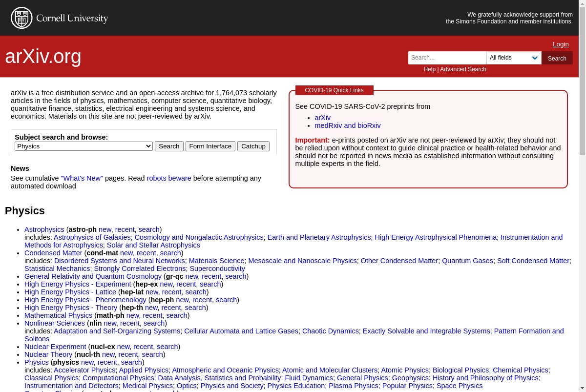Open Fluid Dynamics link
Viewport: 586px width, 392px height.
[309, 378]
